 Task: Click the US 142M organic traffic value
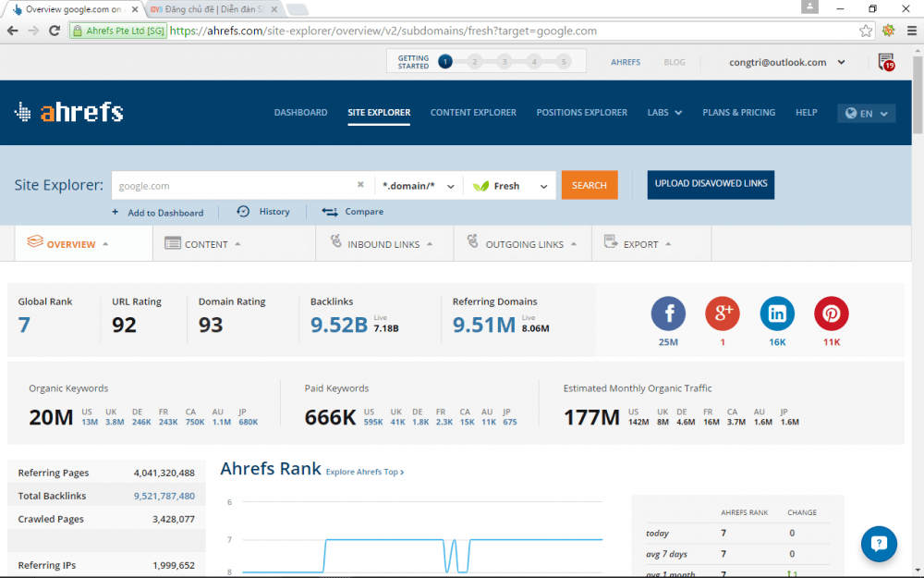click(638, 422)
